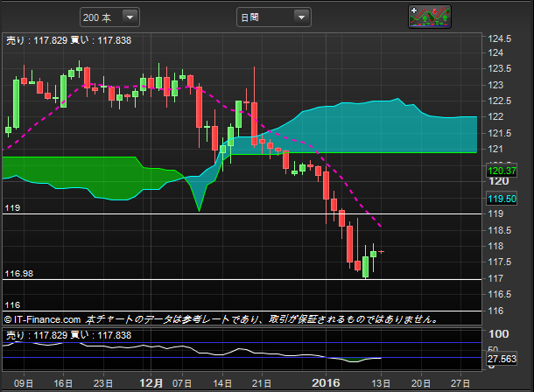Open the 200本 bar count dropdown
This screenshot has width=534, height=392.
click(109, 17)
